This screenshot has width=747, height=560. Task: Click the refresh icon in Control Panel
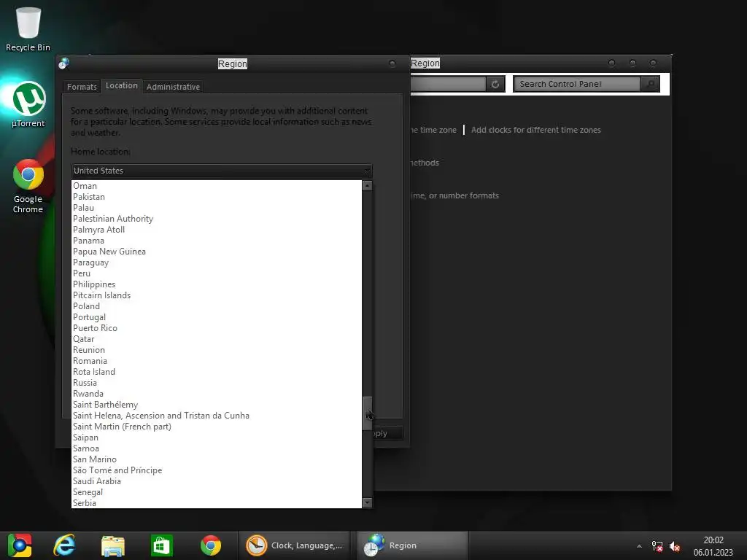coord(495,85)
